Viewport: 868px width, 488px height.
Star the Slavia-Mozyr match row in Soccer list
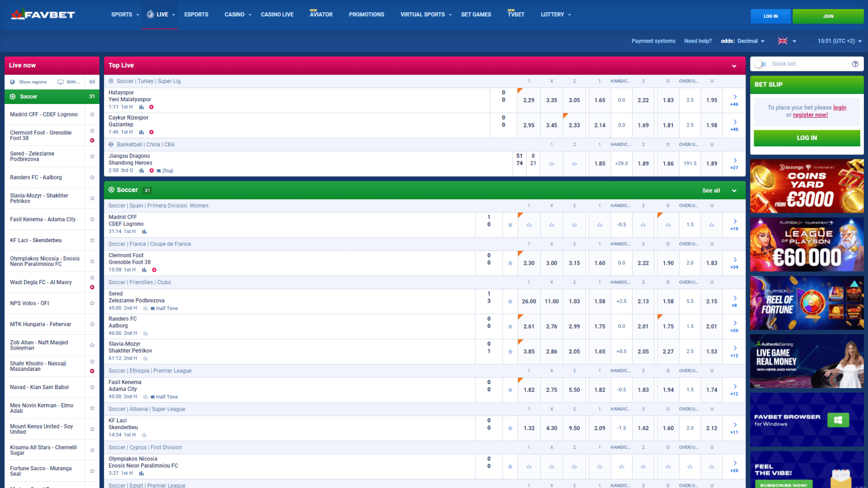(510, 352)
